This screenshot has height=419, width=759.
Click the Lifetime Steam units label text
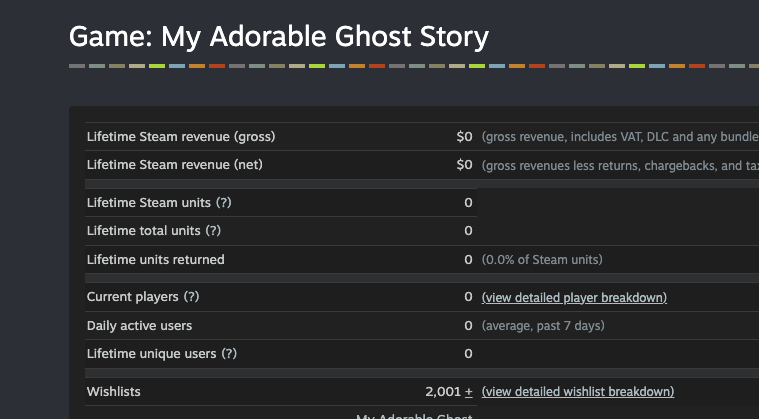tap(149, 202)
